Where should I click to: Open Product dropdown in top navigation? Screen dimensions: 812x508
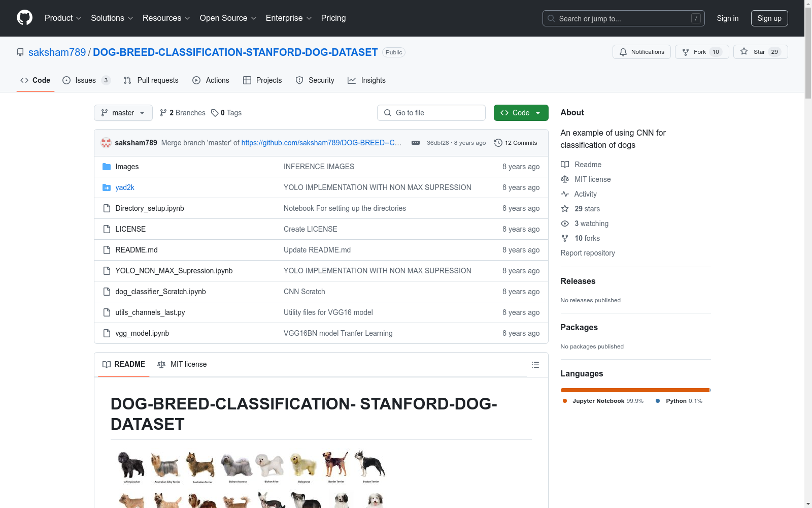pos(62,18)
